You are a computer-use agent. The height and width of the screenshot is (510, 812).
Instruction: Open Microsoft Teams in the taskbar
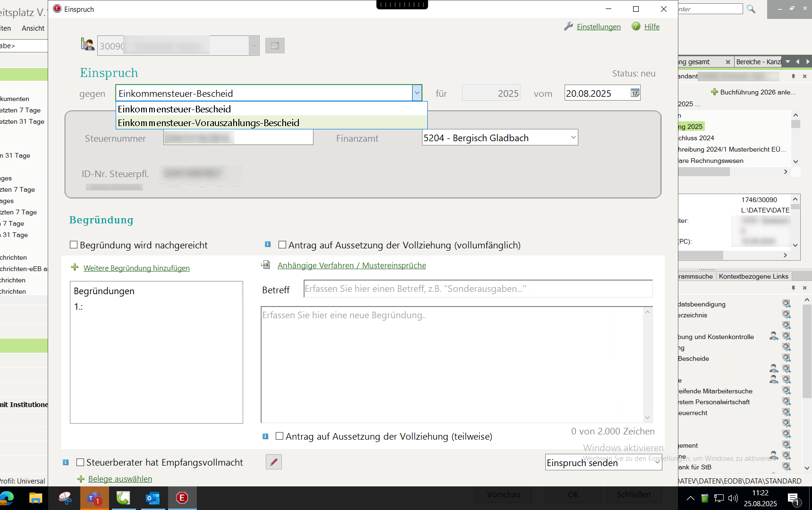click(94, 498)
